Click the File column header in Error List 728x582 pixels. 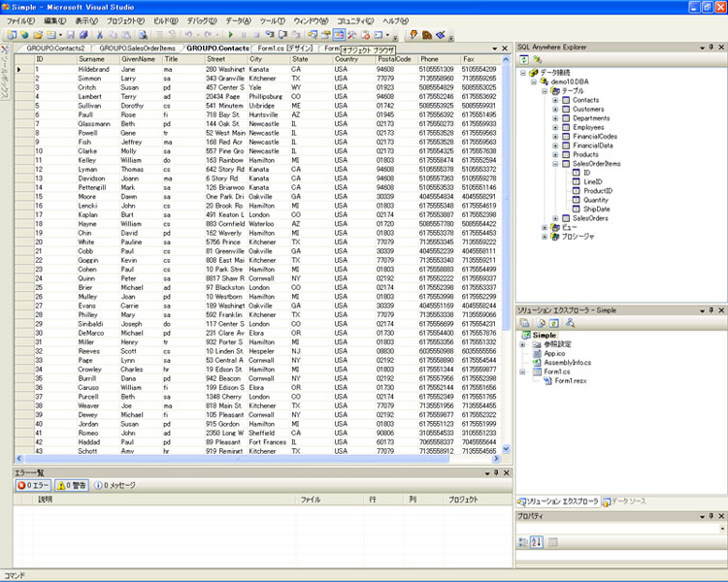click(330, 500)
